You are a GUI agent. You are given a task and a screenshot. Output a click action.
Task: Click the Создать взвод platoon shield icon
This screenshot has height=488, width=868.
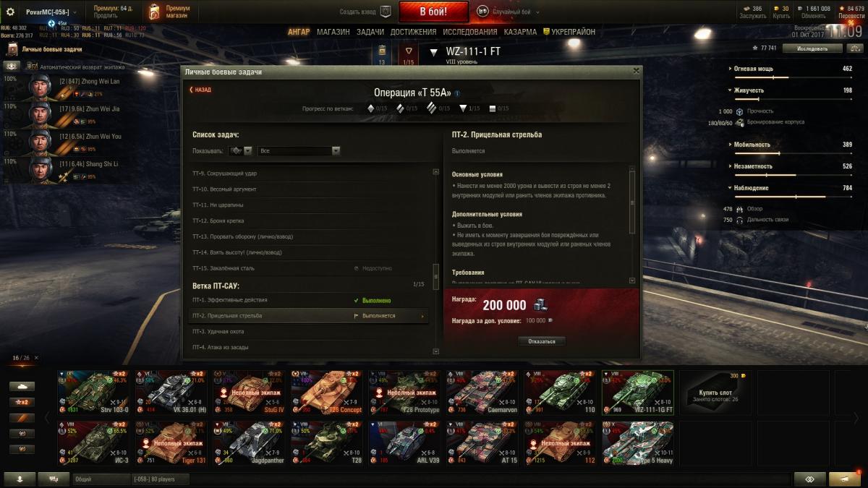tap(386, 12)
